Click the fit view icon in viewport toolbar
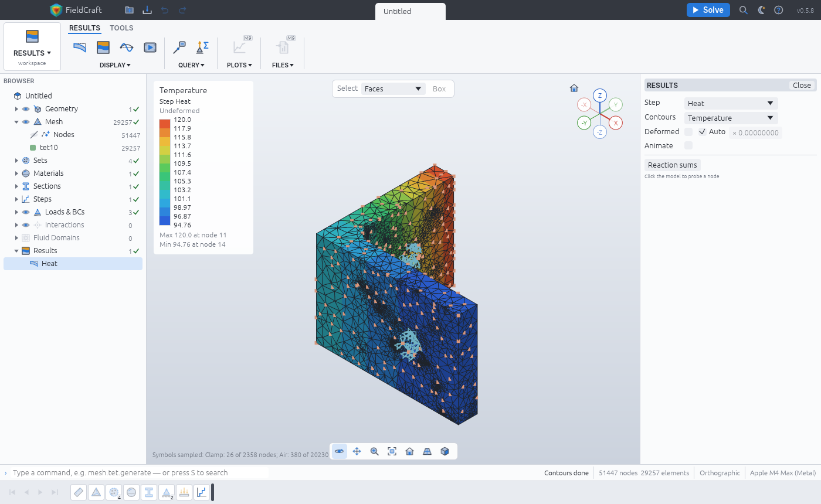The image size is (821, 504). [x=392, y=451]
